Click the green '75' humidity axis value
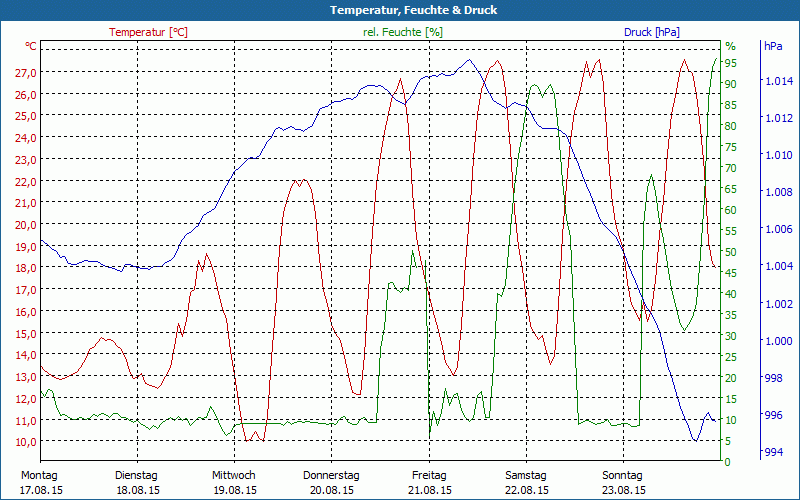 (731, 147)
